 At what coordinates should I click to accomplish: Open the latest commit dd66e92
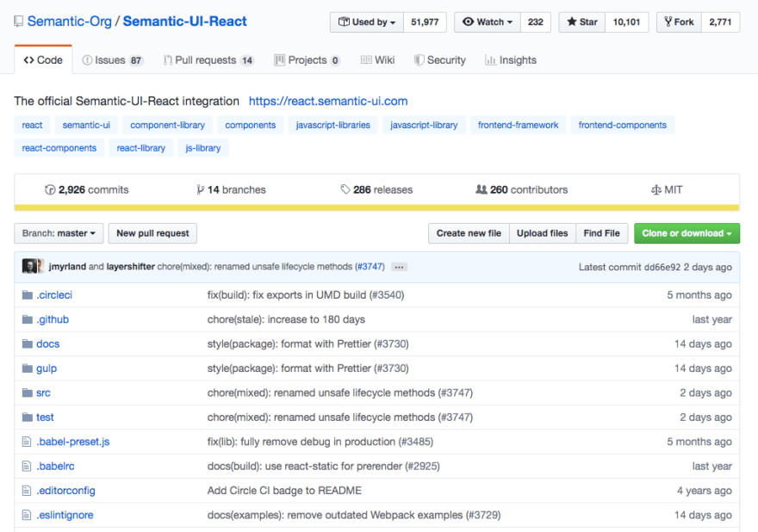pos(662,267)
